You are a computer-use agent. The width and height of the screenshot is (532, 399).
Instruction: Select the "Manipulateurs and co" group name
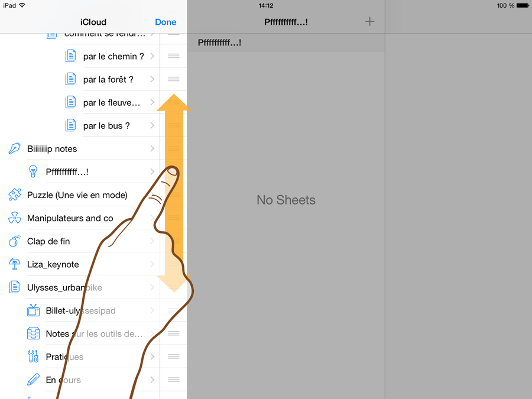coord(70,218)
